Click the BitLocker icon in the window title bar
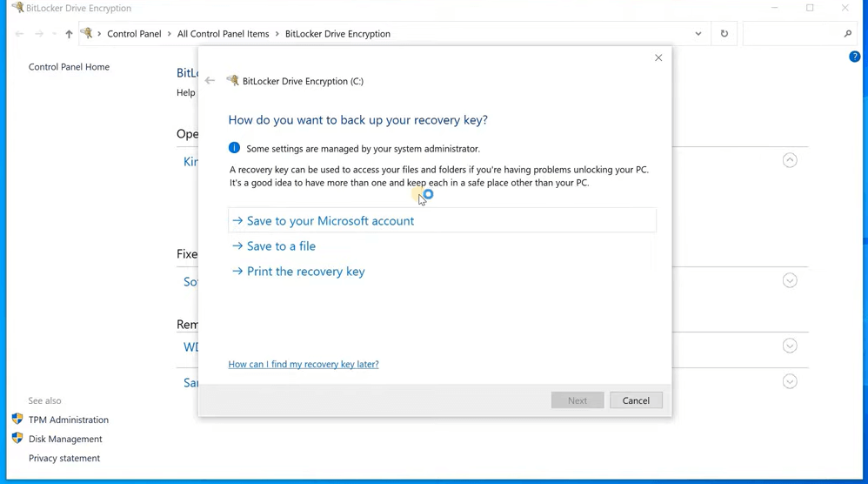 coord(17,8)
